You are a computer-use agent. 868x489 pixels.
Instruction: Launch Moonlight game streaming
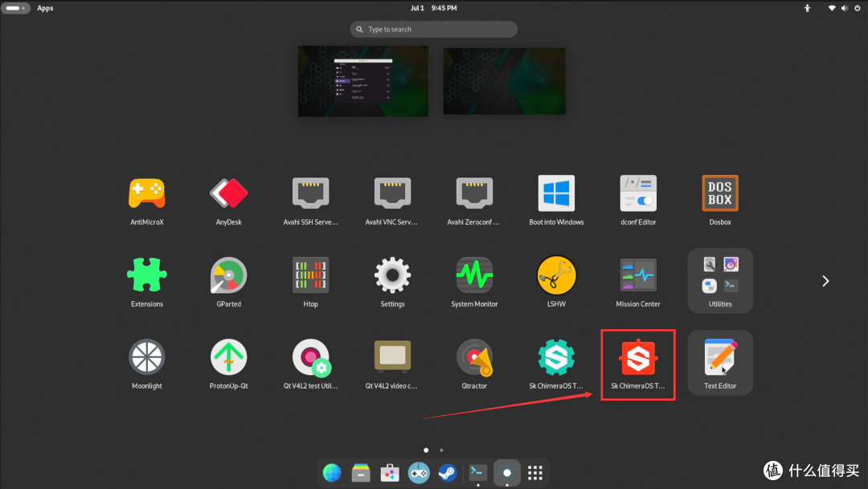tap(147, 357)
